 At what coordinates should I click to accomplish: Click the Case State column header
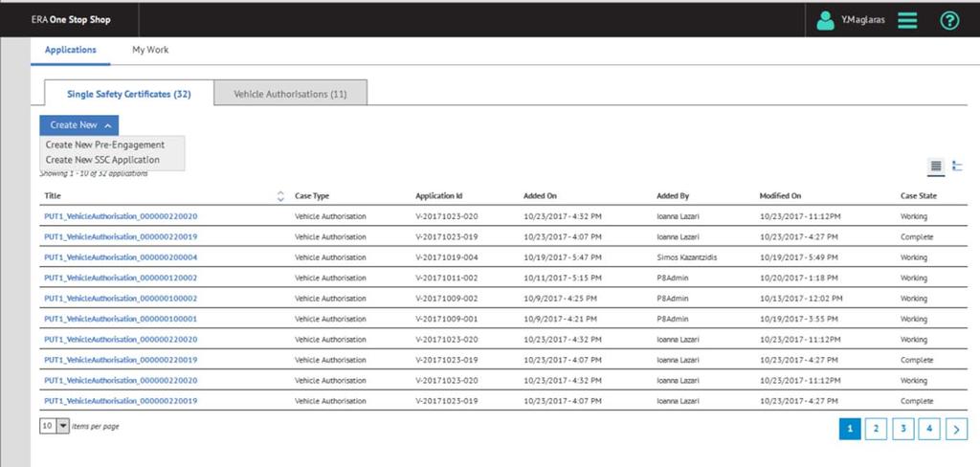click(919, 196)
